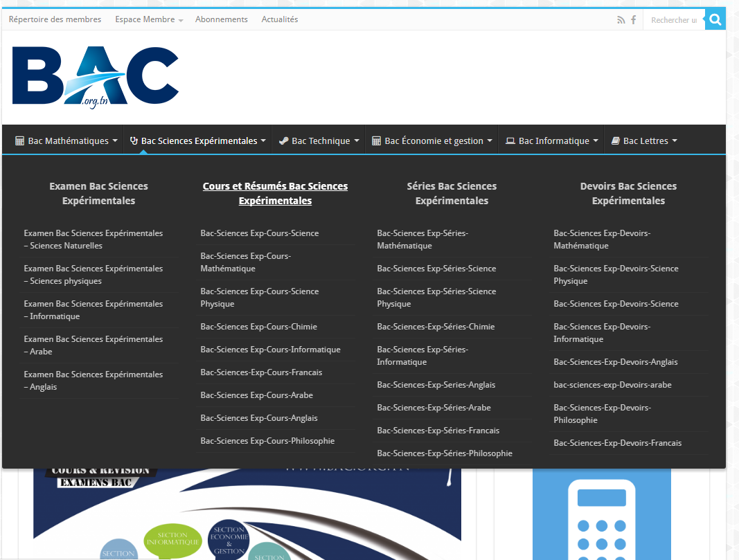Viewport: 739px width, 560px height.
Task: Open Cours et Résumés Bac Sciences Expérimentales heading
Action: tap(275, 193)
